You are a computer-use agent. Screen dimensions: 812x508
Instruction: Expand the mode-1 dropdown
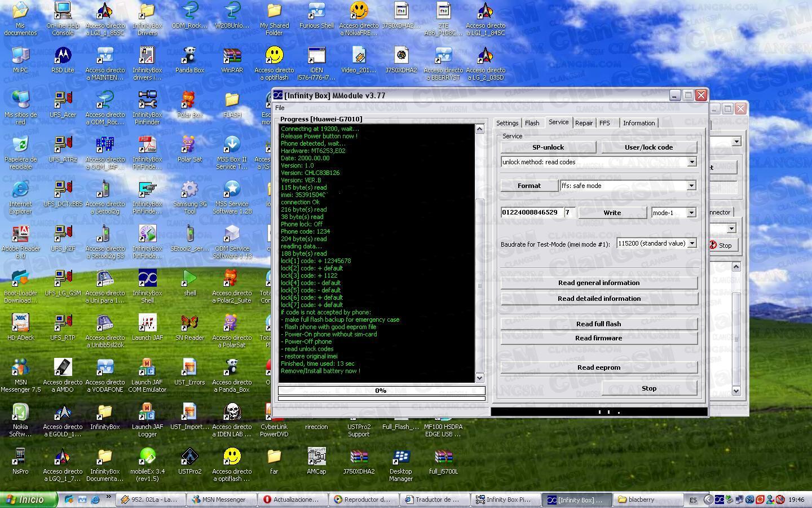[x=691, y=213]
